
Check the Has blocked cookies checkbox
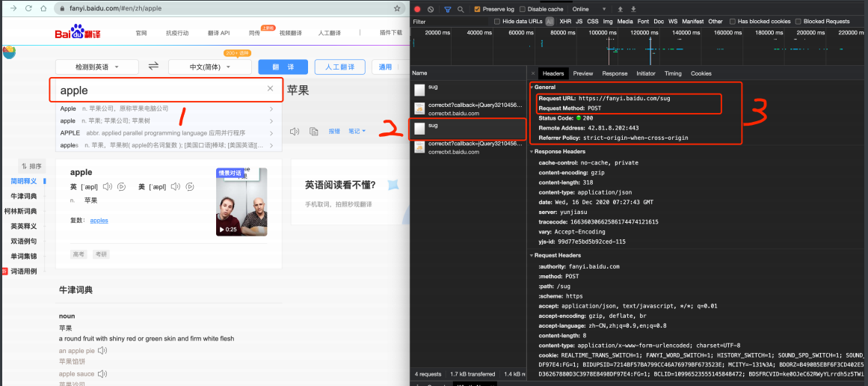tap(733, 22)
